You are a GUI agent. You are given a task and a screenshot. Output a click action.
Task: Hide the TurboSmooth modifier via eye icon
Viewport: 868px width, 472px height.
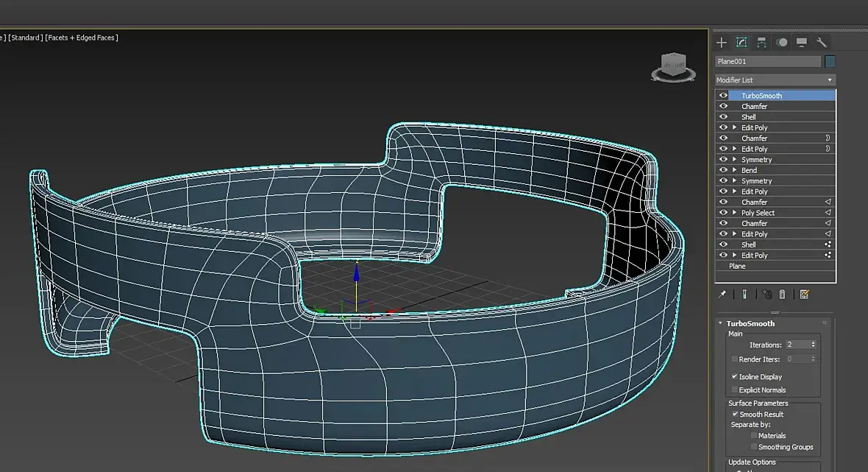pos(723,95)
